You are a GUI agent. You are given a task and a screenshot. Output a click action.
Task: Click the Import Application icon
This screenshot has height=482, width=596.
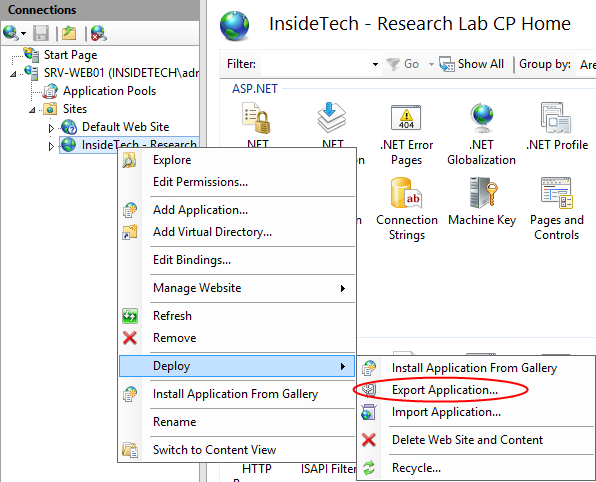coord(368,412)
